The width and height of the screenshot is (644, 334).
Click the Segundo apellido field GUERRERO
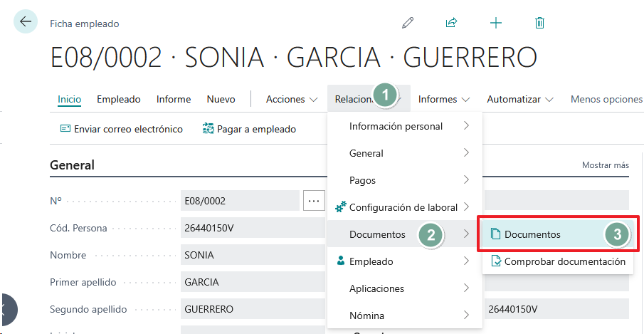[253, 309]
